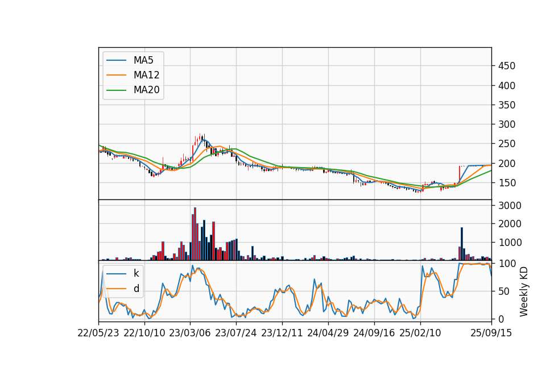Click the MA12 legend label
This screenshot has width=546, height=392.
pyautogui.click(x=146, y=75)
